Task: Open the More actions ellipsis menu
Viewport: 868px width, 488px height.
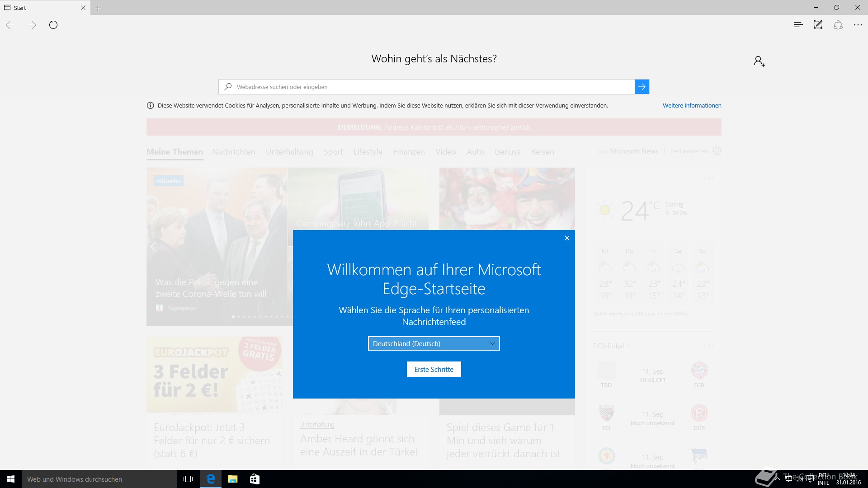Action: click(858, 25)
